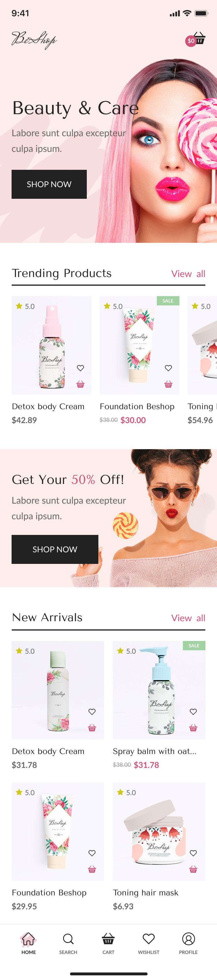Toggle wishlist heart on Trending Foundation Beshop

tap(168, 368)
